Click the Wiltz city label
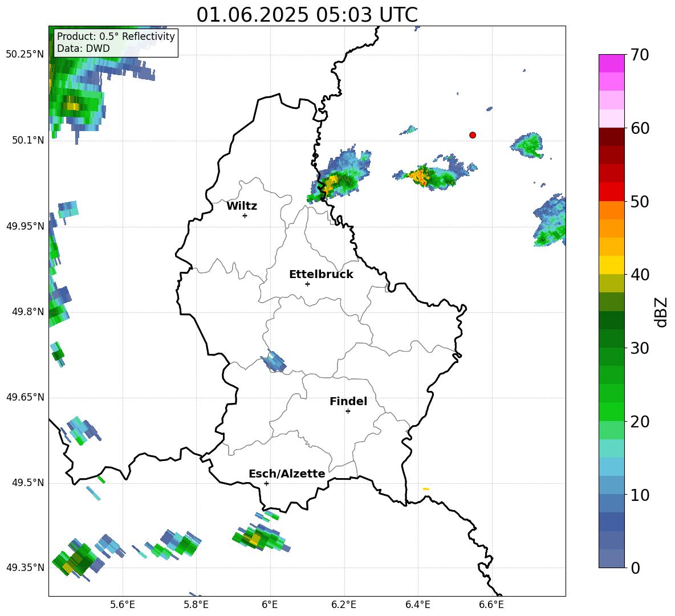This screenshot has width=675, height=616. click(x=242, y=206)
